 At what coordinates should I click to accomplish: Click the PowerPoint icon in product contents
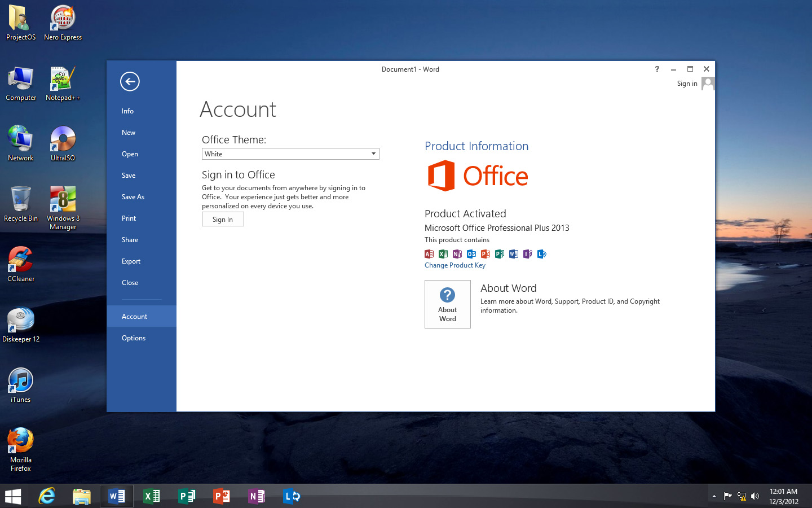point(486,254)
